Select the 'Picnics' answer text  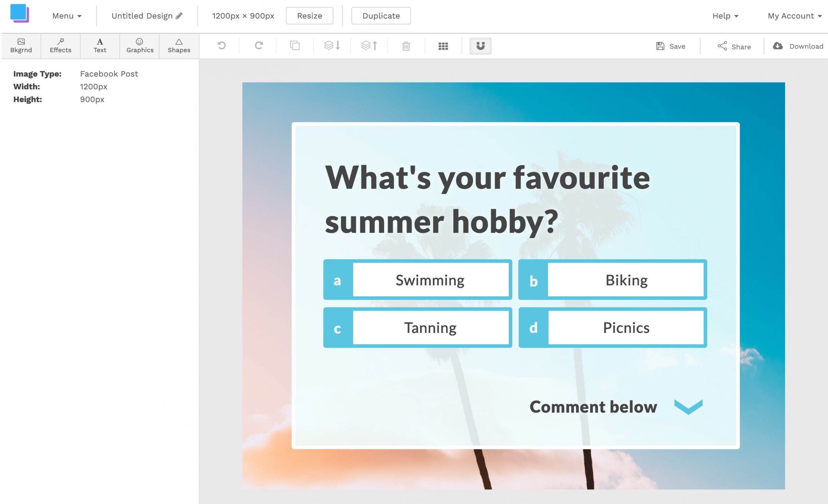626,328
